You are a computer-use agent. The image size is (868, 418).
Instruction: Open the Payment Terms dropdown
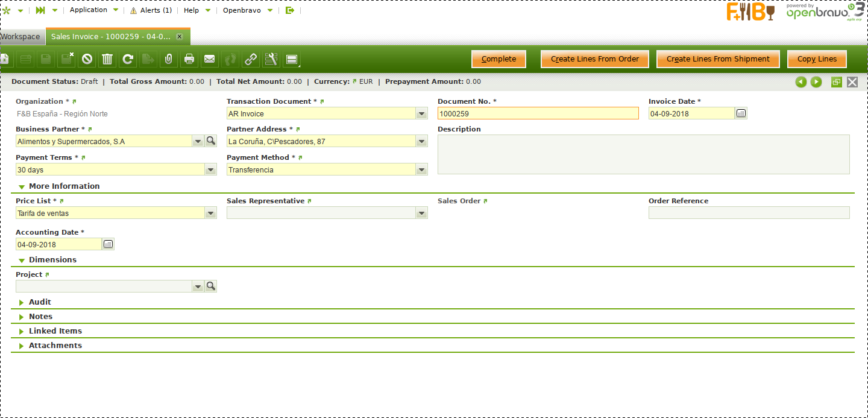pos(210,170)
